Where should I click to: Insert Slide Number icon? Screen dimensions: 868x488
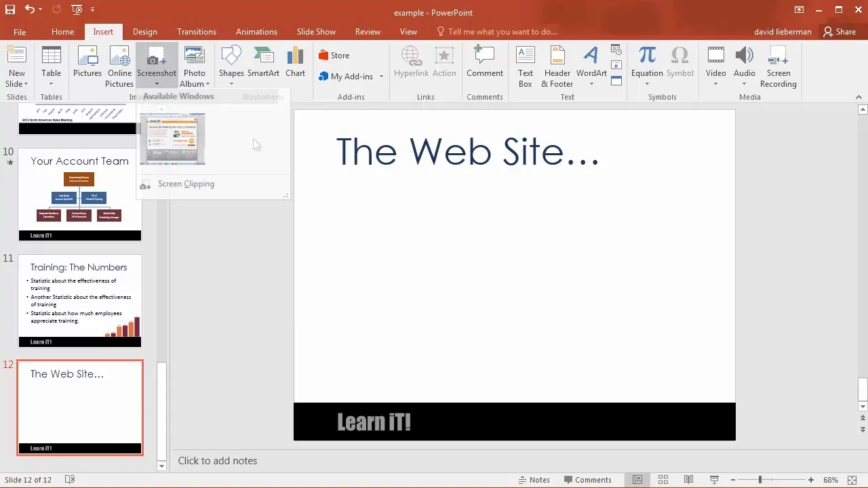616,65
